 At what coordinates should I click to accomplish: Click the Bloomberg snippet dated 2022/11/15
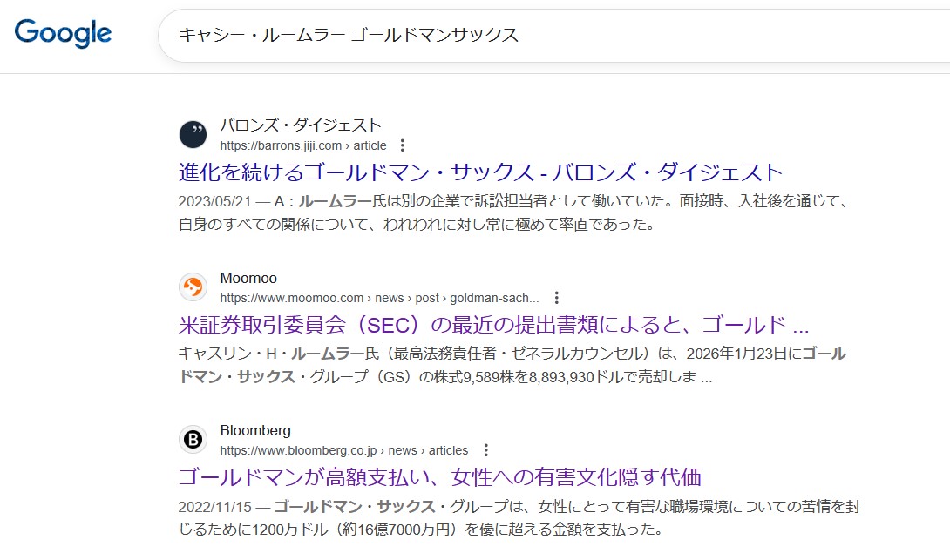click(x=519, y=517)
